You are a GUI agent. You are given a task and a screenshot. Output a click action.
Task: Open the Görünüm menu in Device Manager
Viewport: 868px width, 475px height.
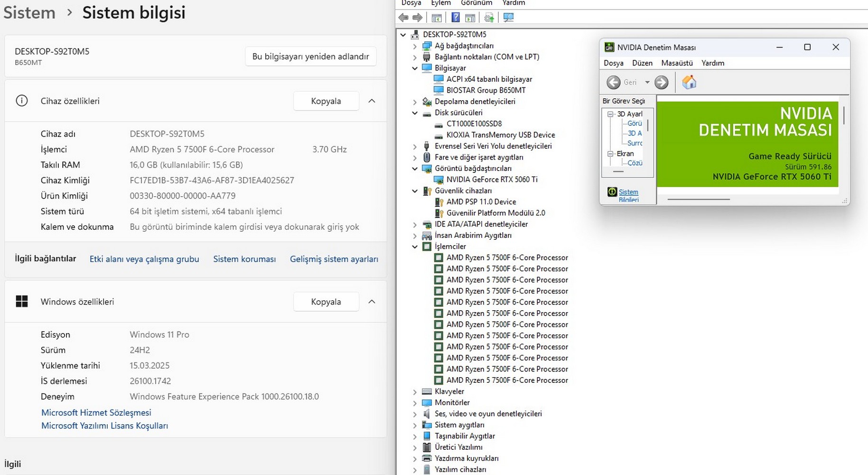(x=476, y=3)
